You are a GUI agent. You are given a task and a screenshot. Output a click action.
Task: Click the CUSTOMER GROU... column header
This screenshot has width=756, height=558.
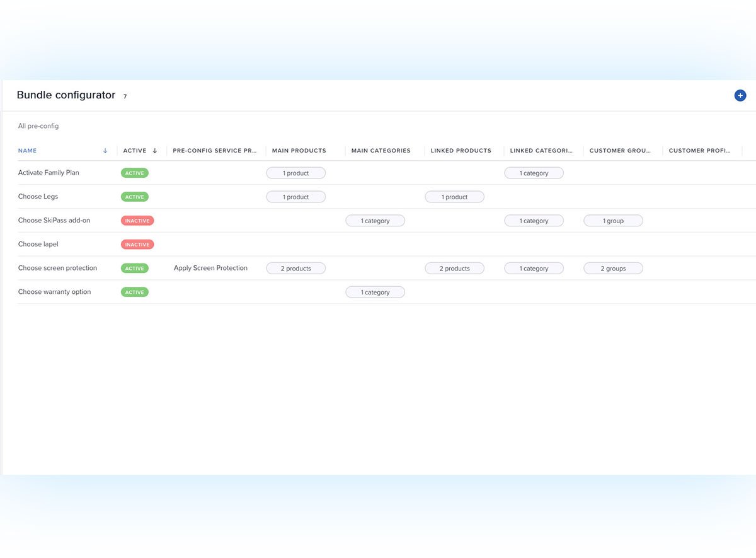tap(621, 151)
